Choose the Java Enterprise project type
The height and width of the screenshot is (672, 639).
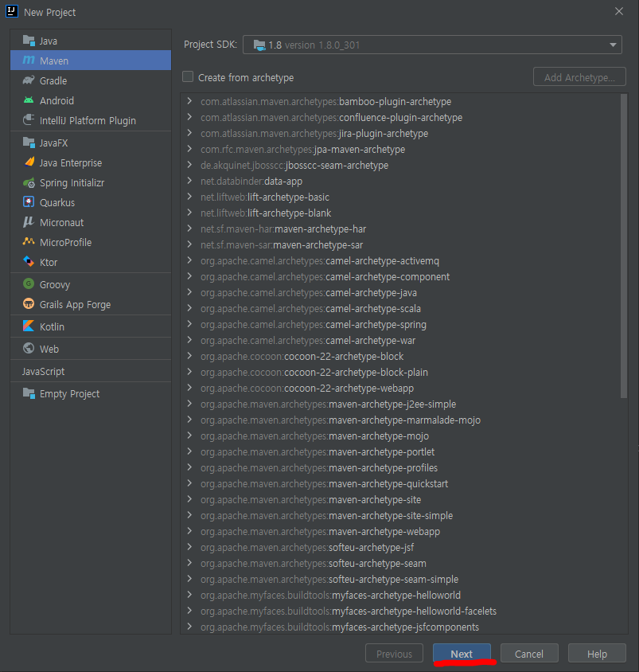(x=91, y=163)
